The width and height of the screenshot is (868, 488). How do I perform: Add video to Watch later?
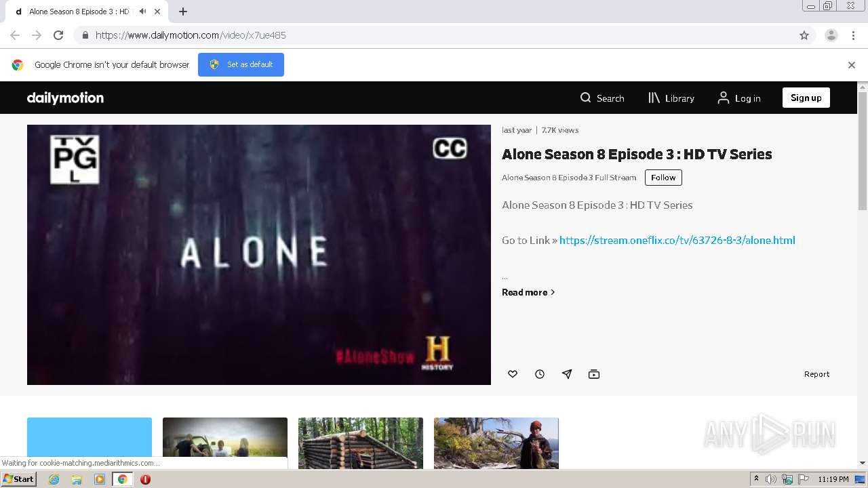coord(540,374)
